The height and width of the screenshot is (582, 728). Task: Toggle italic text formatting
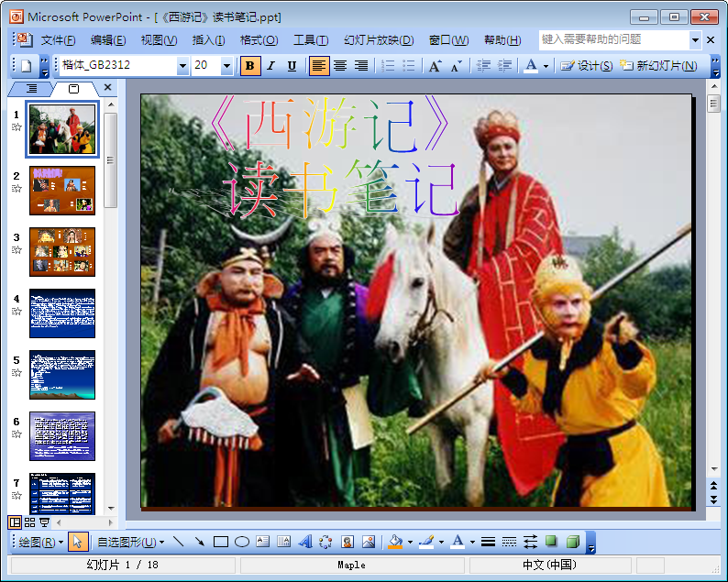tap(270, 66)
